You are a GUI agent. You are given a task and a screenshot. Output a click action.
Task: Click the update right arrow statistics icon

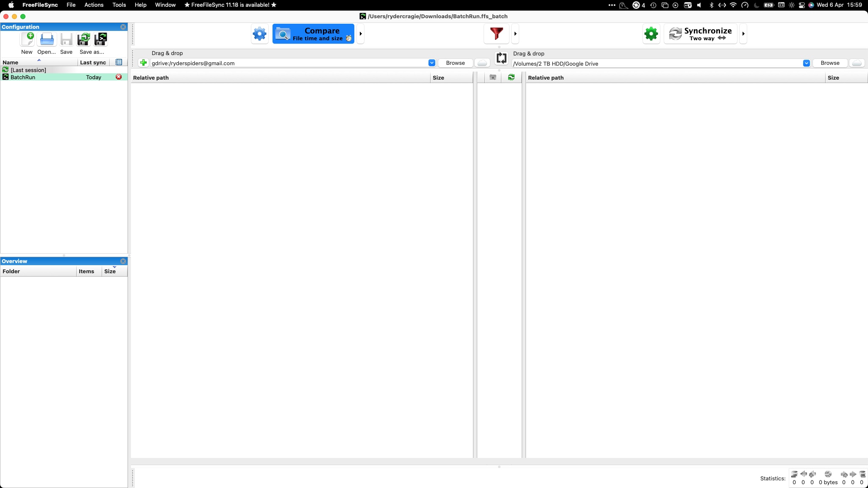(853, 474)
